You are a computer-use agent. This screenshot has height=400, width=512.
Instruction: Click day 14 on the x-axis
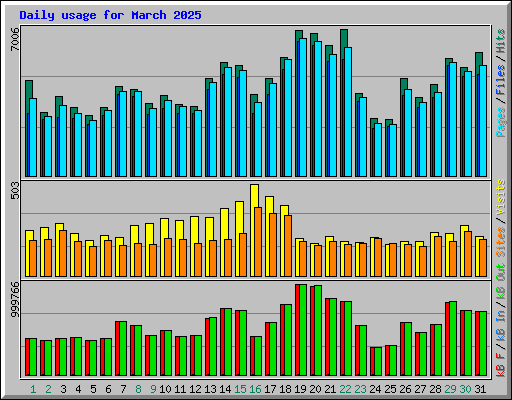click(x=225, y=389)
